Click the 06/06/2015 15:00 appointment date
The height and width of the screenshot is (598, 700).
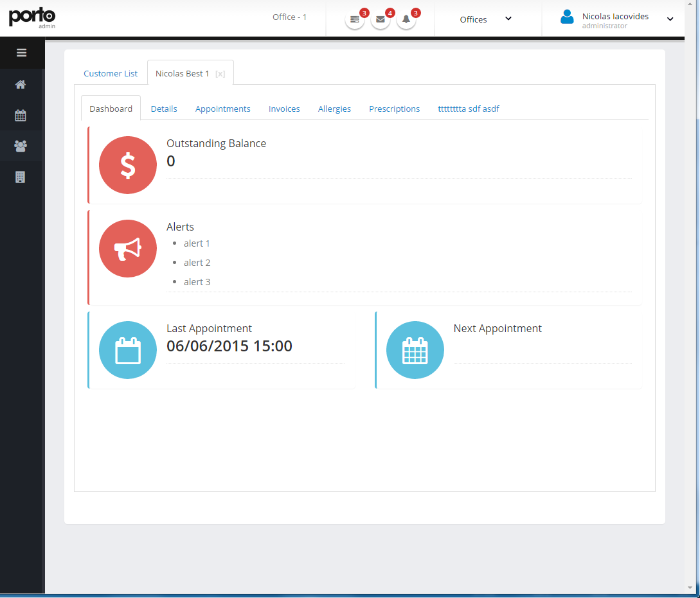[x=229, y=346]
